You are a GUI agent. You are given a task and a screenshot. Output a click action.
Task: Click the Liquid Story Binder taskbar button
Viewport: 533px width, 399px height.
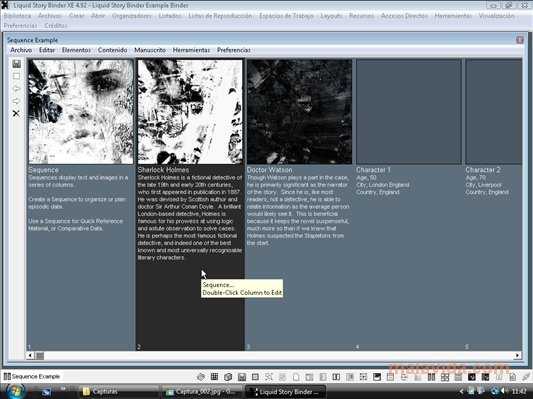pyautogui.click(x=286, y=392)
